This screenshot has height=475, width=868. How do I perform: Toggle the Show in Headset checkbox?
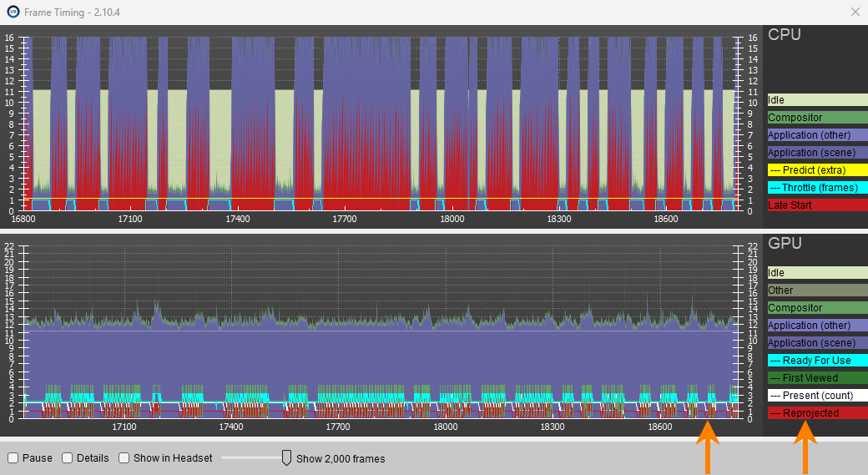pos(124,457)
